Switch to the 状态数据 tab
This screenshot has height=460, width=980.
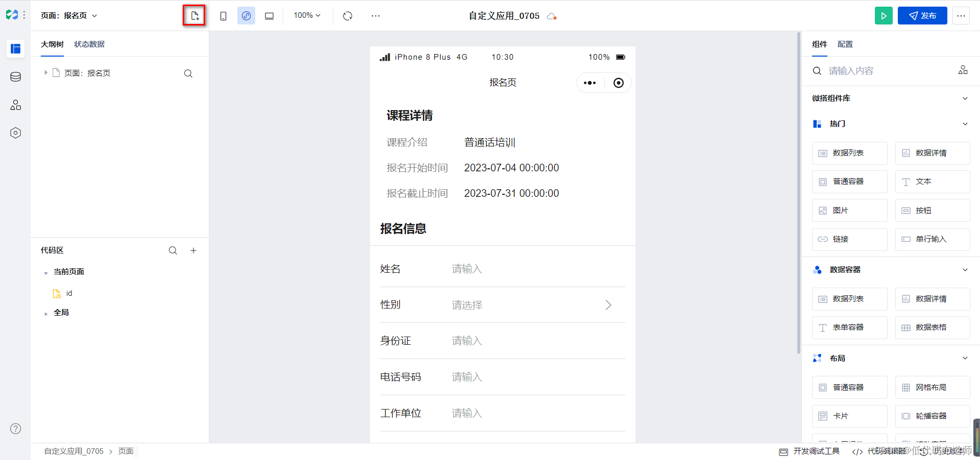click(89, 44)
